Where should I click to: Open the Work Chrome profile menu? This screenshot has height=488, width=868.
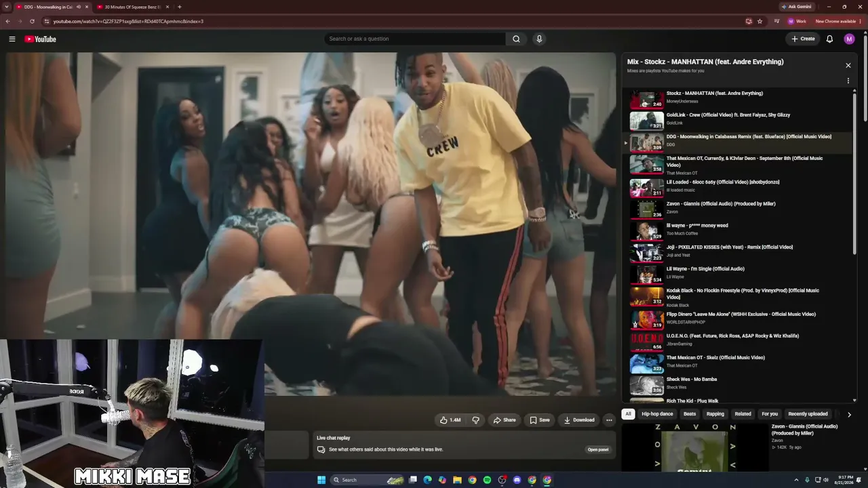[x=797, y=21]
